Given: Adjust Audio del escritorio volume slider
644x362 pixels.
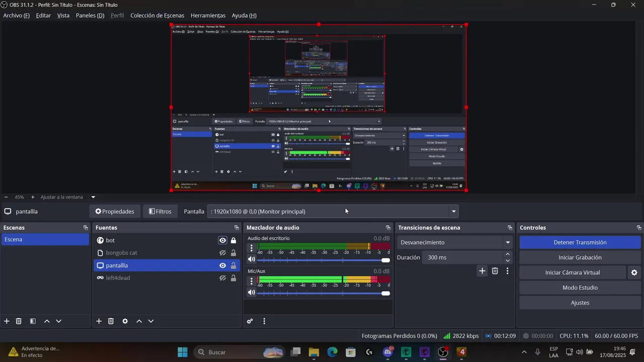Looking at the screenshot, I should coord(324,260).
